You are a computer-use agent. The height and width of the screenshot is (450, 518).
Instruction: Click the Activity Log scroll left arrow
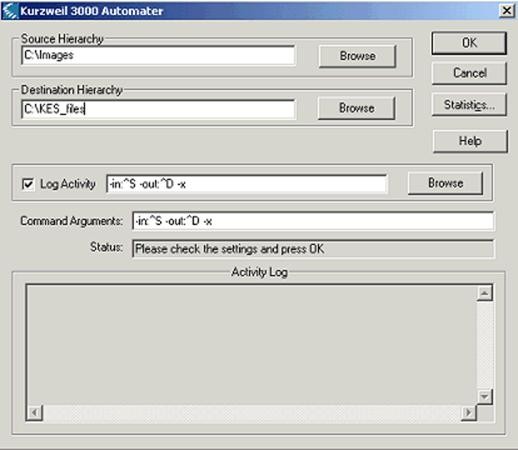point(35,413)
